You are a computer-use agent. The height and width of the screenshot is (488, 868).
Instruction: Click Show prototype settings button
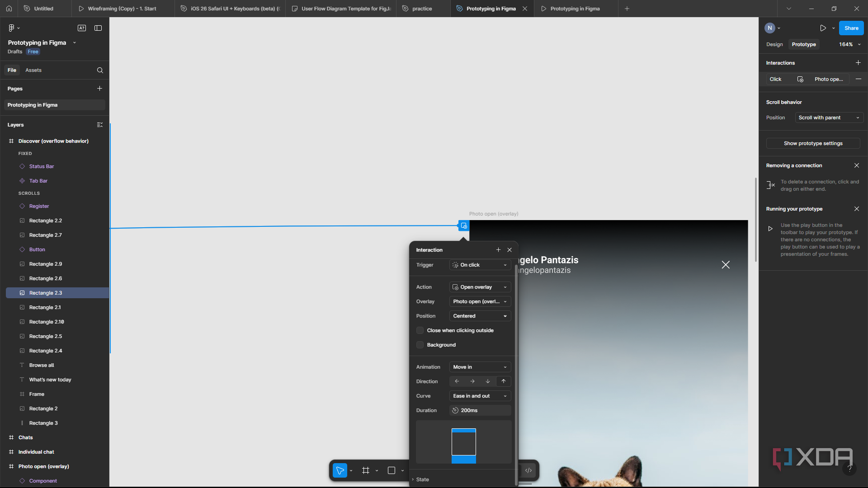(x=813, y=143)
